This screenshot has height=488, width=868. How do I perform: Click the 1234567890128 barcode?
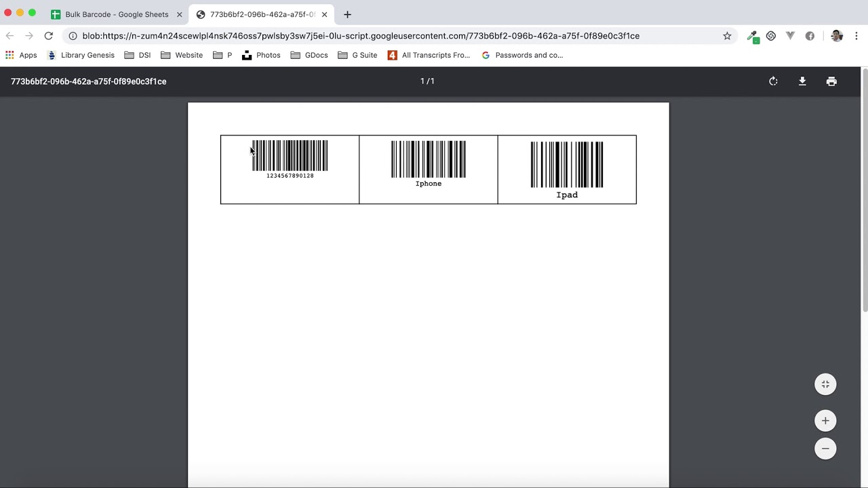(290, 156)
